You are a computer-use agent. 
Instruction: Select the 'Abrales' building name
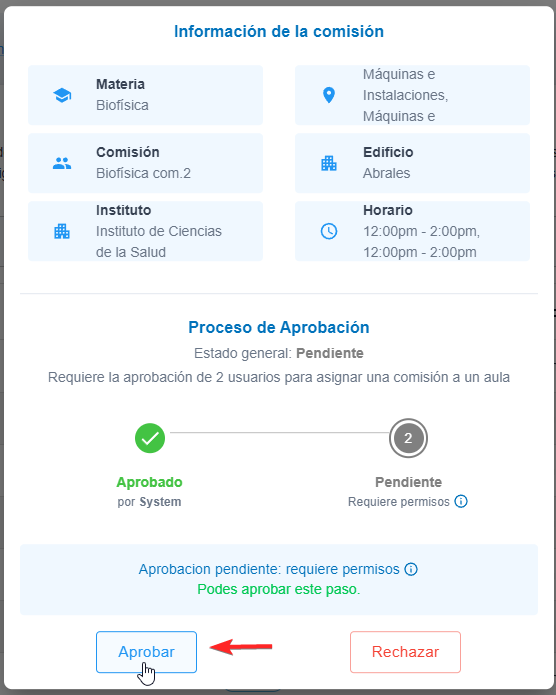click(x=387, y=173)
